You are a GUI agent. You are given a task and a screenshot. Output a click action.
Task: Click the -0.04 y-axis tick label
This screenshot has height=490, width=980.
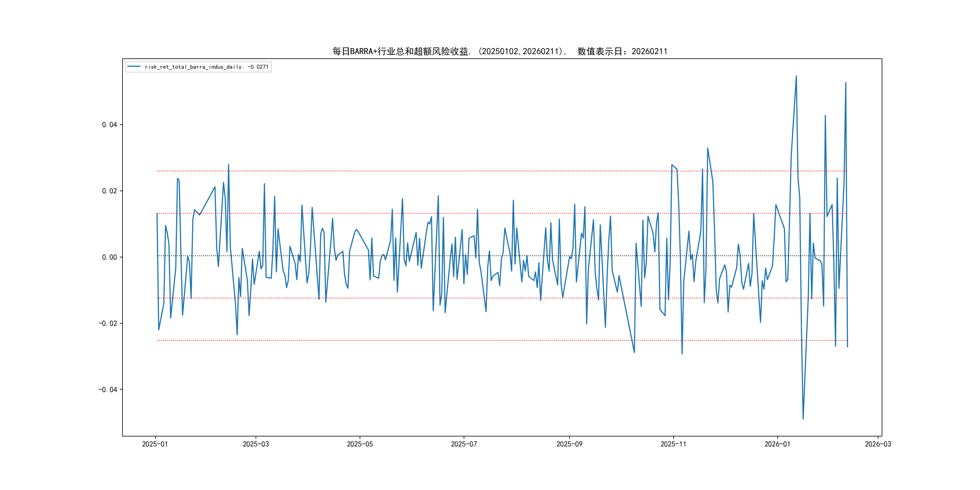[108, 390]
